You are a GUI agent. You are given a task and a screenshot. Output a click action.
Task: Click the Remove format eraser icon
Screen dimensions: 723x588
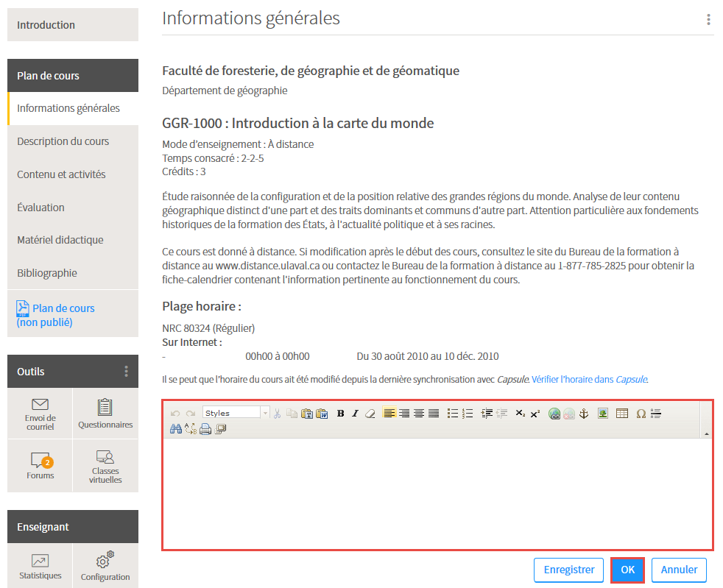click(370, 414)
